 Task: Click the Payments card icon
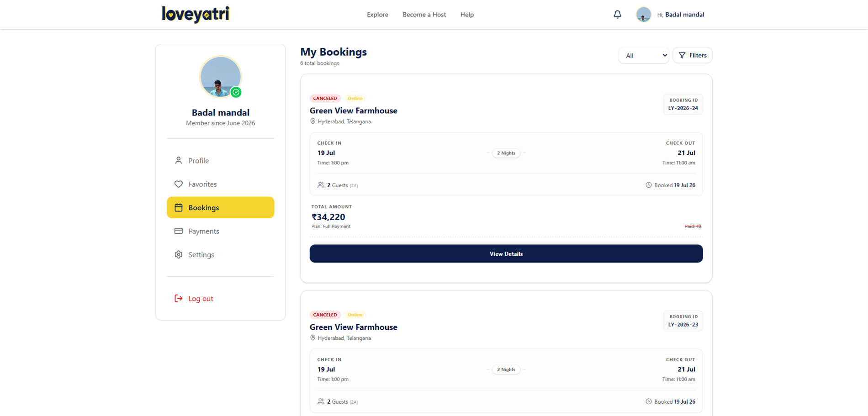pos(179,231)
